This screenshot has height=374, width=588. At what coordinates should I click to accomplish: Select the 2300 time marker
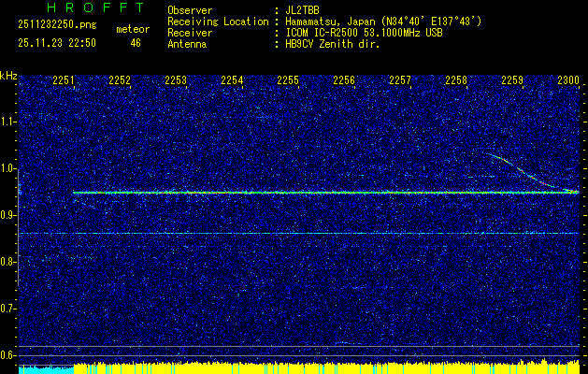[567, 80]
